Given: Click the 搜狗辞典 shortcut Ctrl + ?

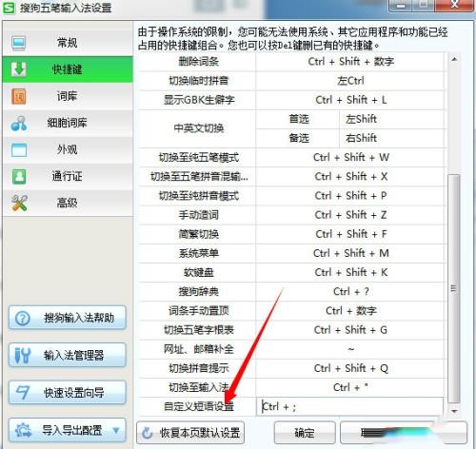Looking at the screenshot, I should click(x=350, y=292).
